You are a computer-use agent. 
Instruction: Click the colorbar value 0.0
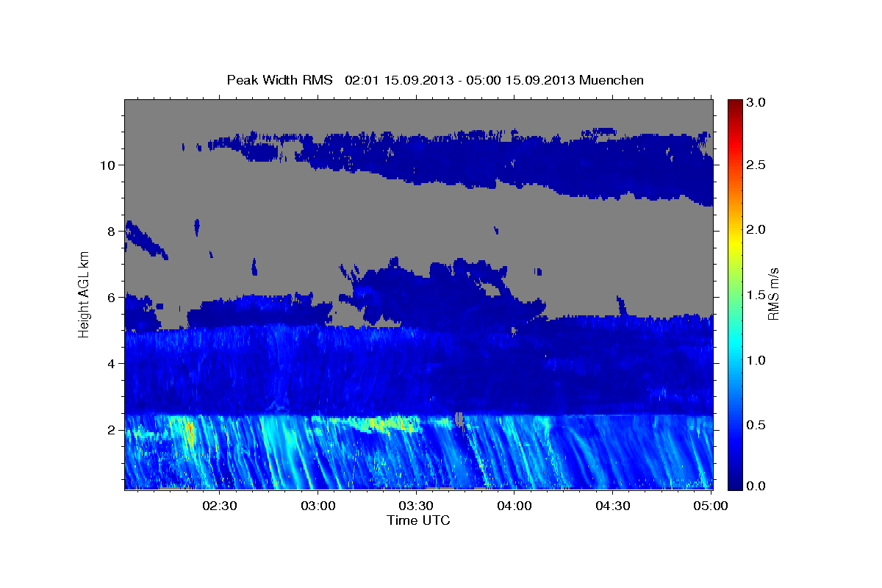coord(757,486)
